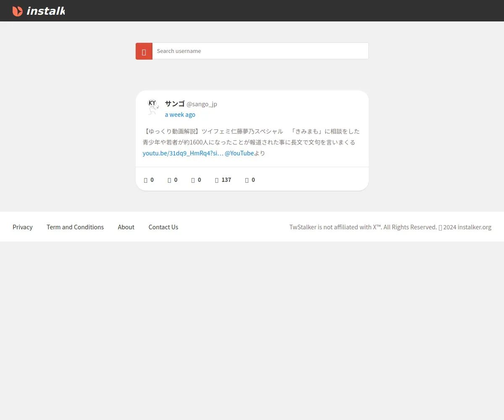Click the third stat icon showing 0
The height and width of the screenshot is (420, 504).
click(x=193, y=180)
